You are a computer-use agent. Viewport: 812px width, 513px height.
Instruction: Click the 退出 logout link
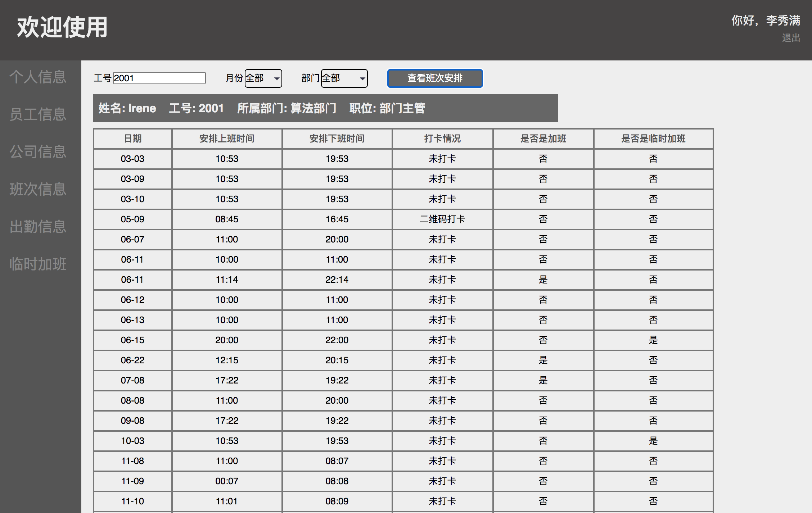coord(791,38)
